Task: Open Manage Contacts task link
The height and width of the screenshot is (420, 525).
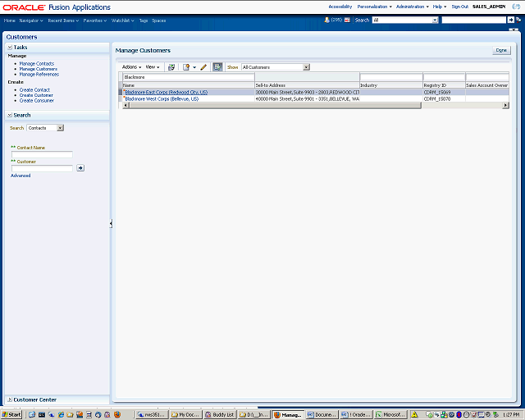Action: [x=36, y=63]
